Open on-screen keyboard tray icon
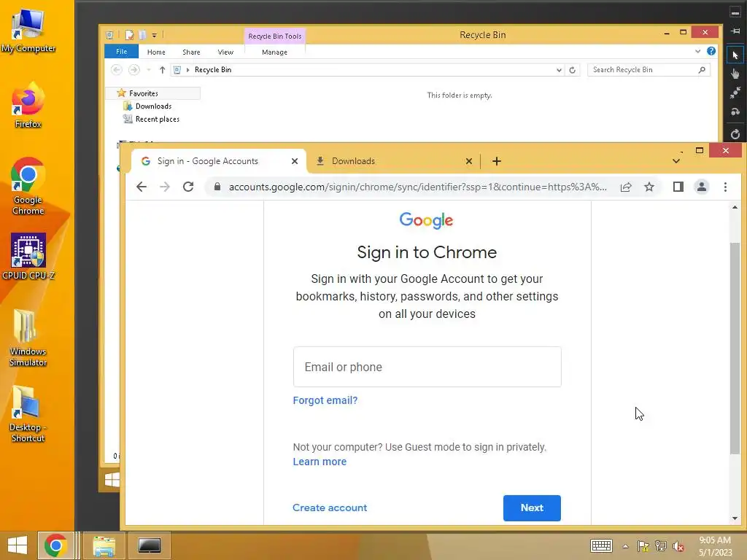The height and width of the screenshot is (560, 747). pyautogui.click(x=601, y=545)
